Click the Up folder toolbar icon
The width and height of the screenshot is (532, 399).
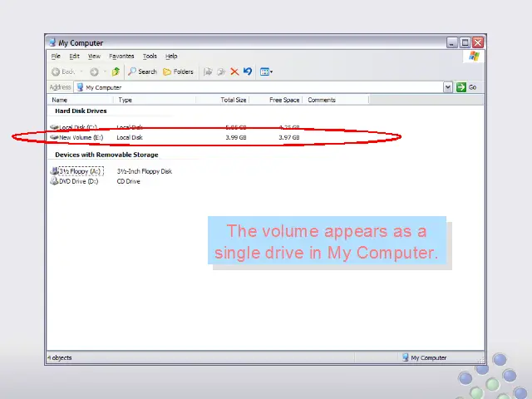coord(116,71)
